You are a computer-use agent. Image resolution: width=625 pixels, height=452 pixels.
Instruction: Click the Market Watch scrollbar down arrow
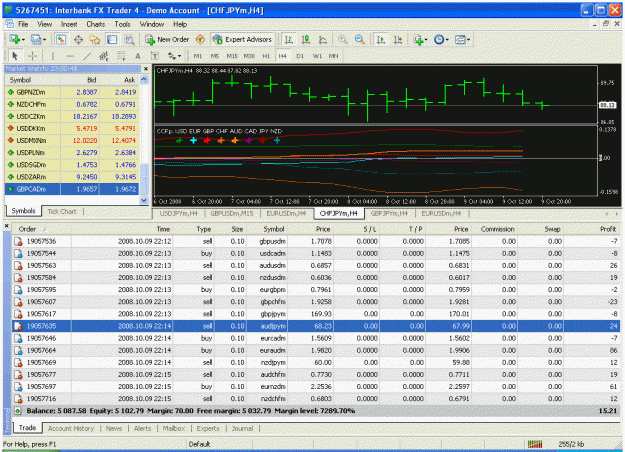point(144,200)
